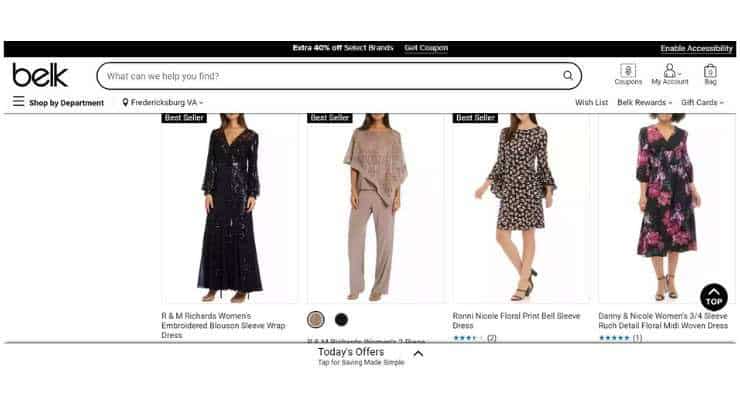Image resolution: width=740 pixels, height=410 pixels.
Task: Click Best Seller badge on pant set
Action: [x=330, y=117]
